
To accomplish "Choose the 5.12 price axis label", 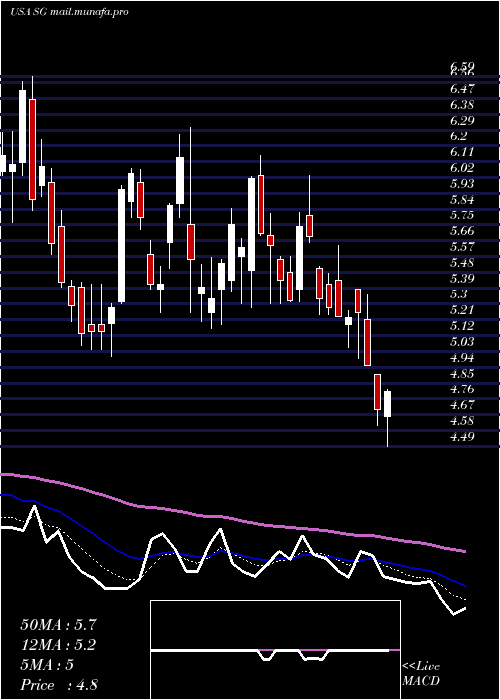I will (x=462, y=326).
